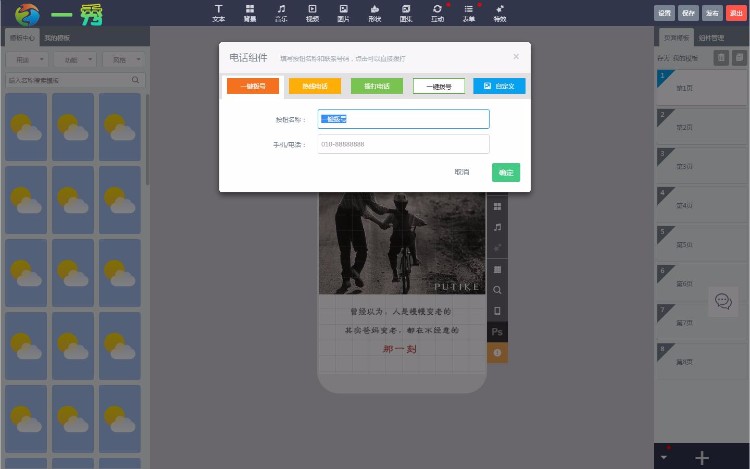Choose the orange 一键拨号 button style
The image size is (750, 469).
(x=253, y=86)
